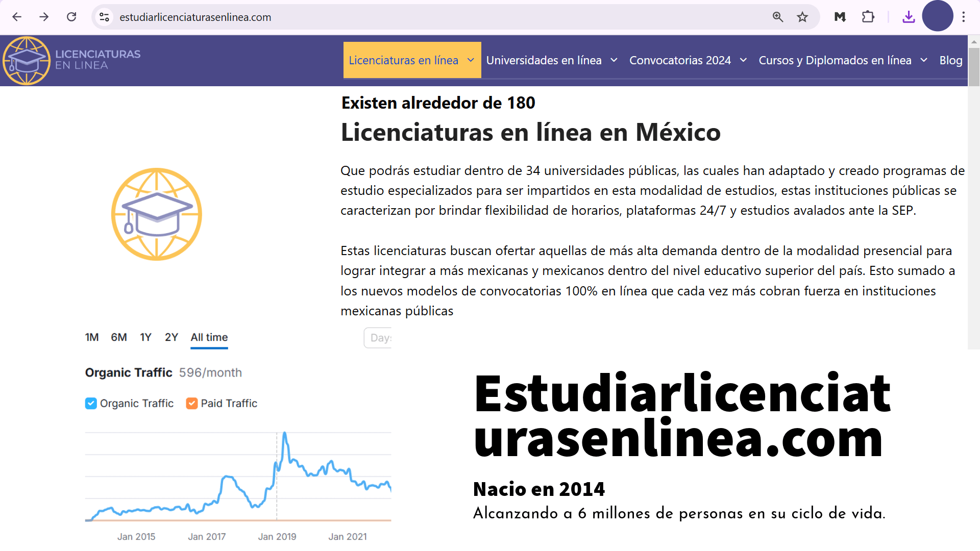Expand the chevron beside Licenciaturas en línea
The width and height of the screenshot is (980, 551).
click(x=471, y=60)
